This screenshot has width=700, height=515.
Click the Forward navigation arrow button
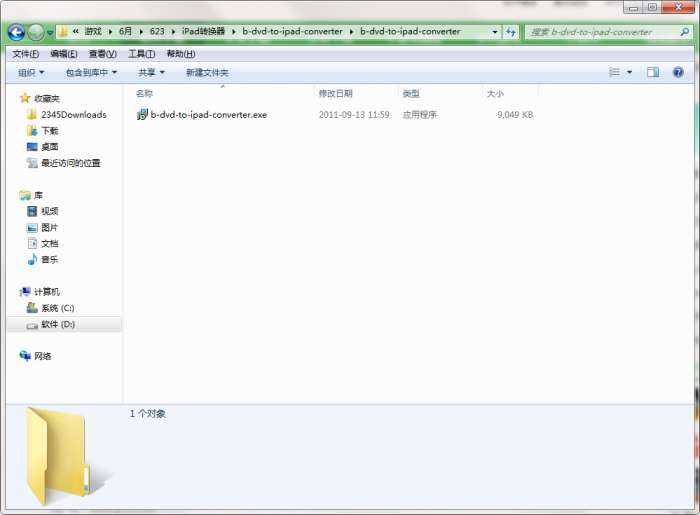point(36,32)
